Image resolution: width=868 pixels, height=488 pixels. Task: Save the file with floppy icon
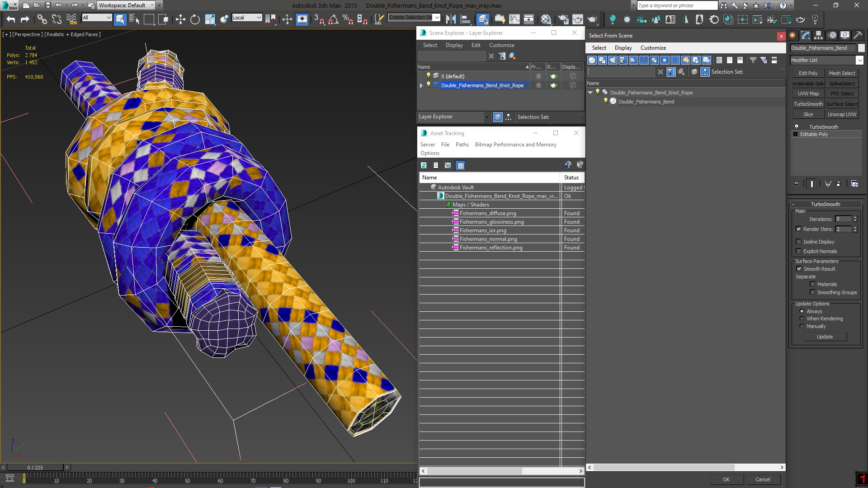(x=47, y=5)
